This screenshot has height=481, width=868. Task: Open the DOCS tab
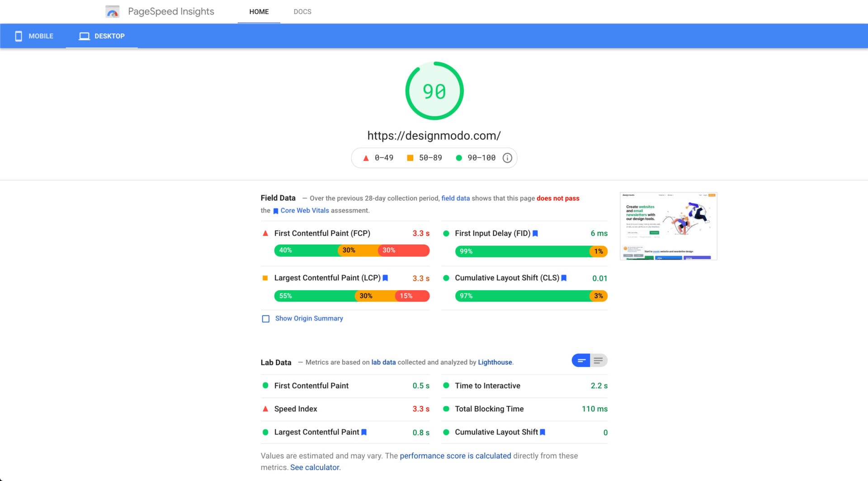(x=302, y=12)
